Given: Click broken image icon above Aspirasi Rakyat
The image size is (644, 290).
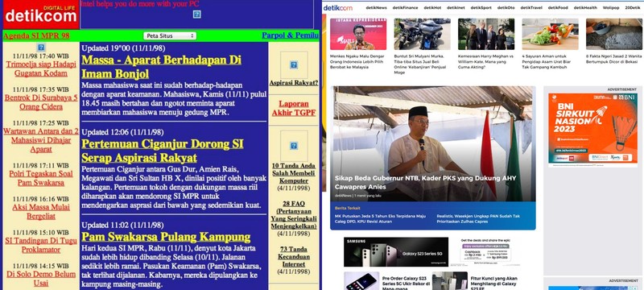Looking at the screenshot, I should [x=294, y=65].
